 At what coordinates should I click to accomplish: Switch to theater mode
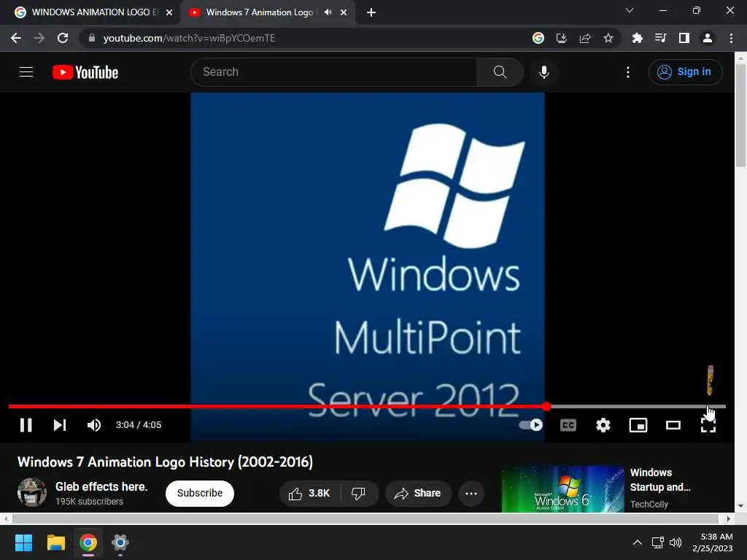click(x=673, y=425)
